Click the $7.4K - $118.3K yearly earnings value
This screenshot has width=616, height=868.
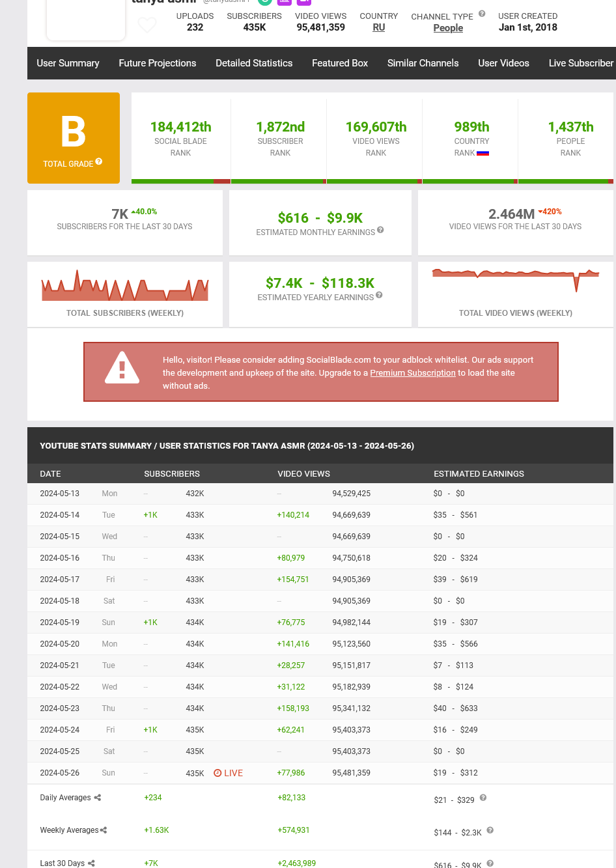pos(320,283)
